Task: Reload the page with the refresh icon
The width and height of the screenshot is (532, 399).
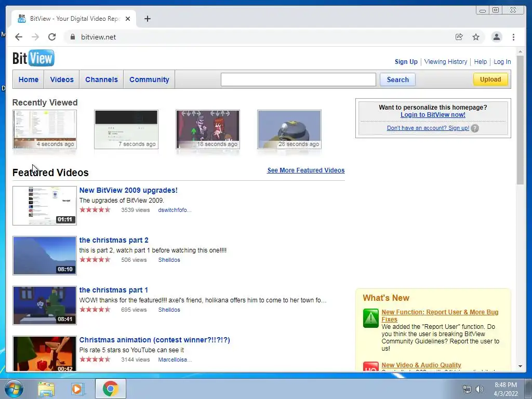Action: (x=52, y=37)
